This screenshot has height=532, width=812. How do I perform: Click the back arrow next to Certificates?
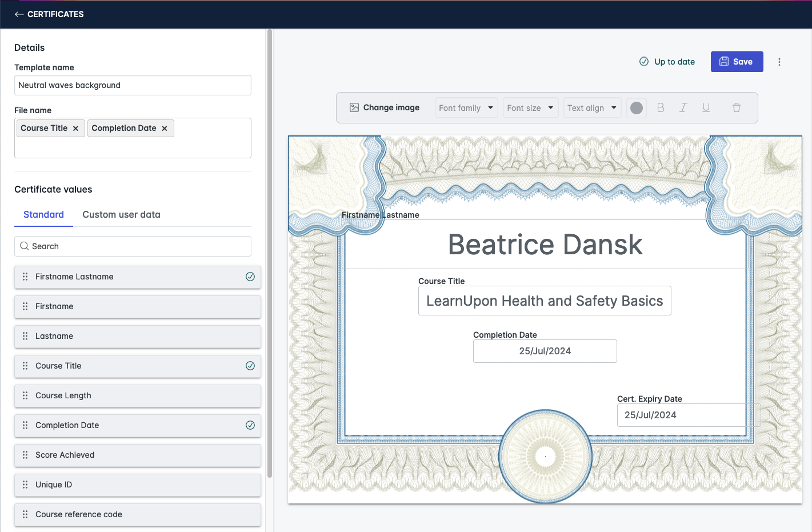point(19,14)
